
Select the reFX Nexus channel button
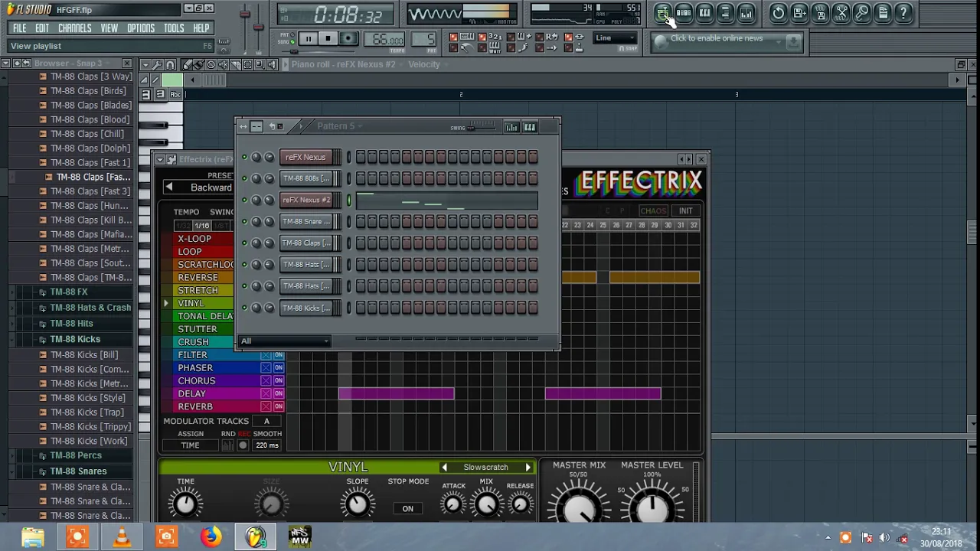305,157
